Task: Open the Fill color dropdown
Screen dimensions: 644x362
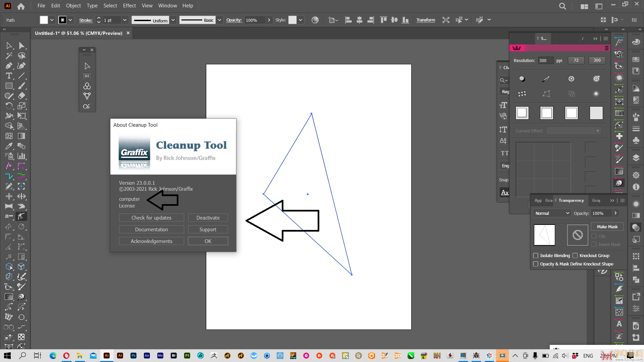Action: point(52,20)
